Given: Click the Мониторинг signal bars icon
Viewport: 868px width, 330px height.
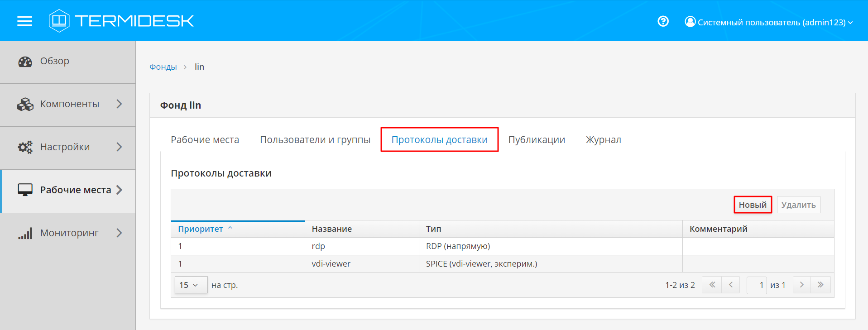Looking at the screenshot, I should pos(25,234).
